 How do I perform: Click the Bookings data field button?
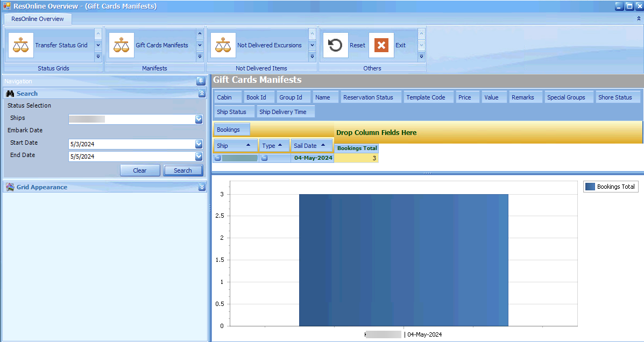(232, 130)
